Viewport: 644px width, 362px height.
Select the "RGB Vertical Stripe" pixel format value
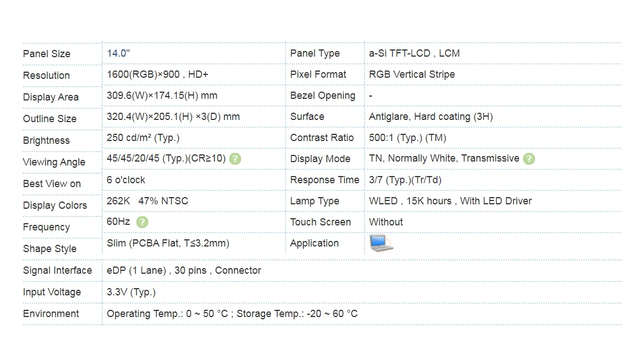tap(412, 75)
